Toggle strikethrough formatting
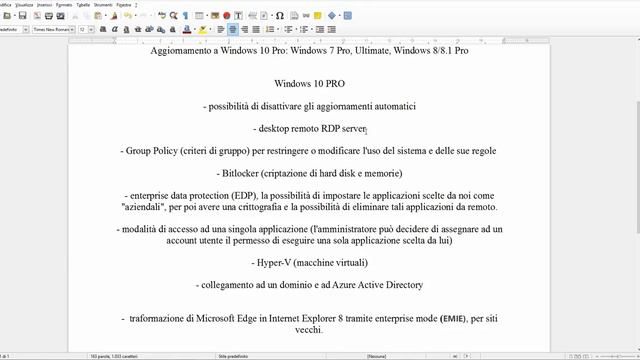The width and height of the screenshot is (640, 360). pos(138,29)
